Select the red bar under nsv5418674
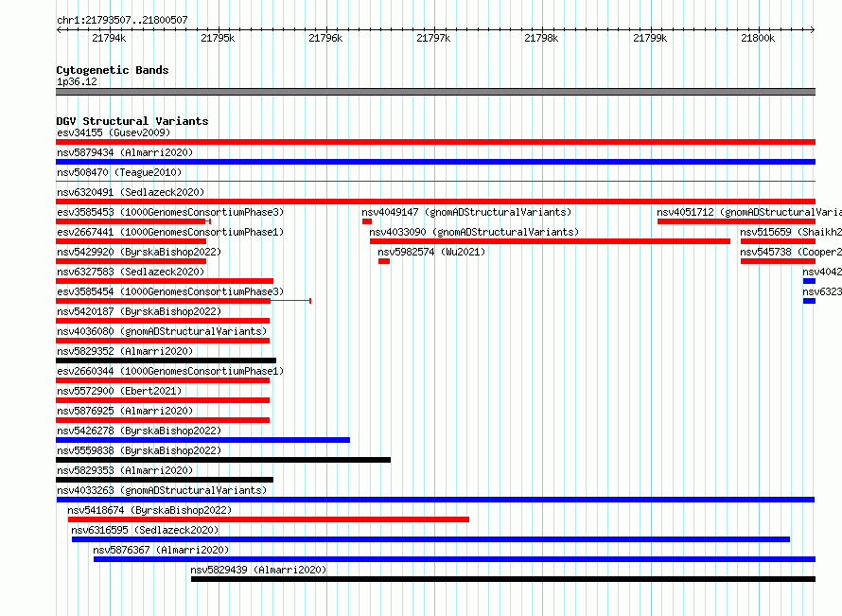842x616 pixels. coord(269,519)
